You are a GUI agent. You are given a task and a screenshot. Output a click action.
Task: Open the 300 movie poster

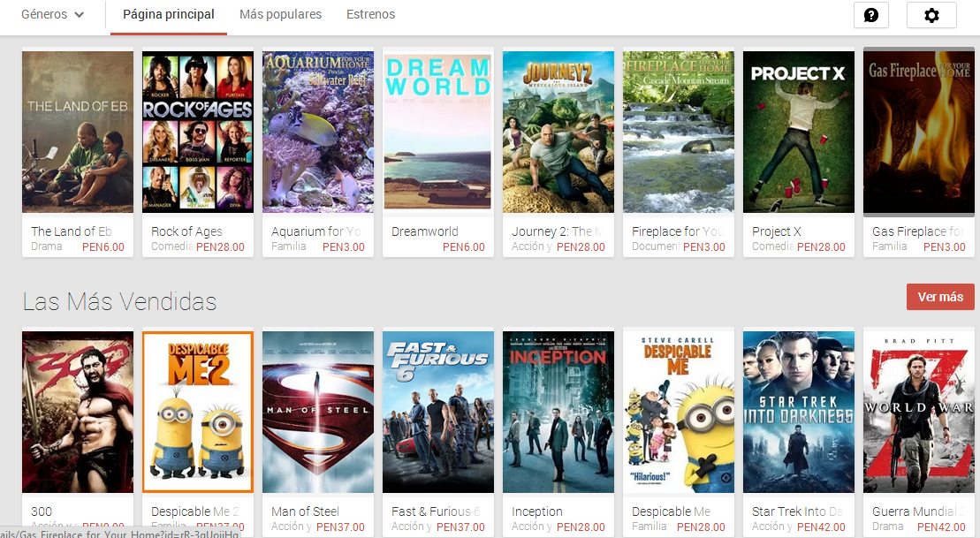[x=78, y=412]
